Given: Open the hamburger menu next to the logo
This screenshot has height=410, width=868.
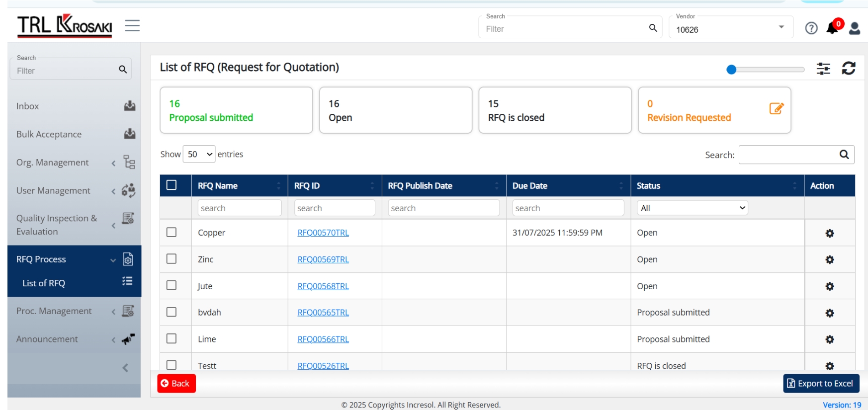Looking at the screenshot, I should 132,25.
